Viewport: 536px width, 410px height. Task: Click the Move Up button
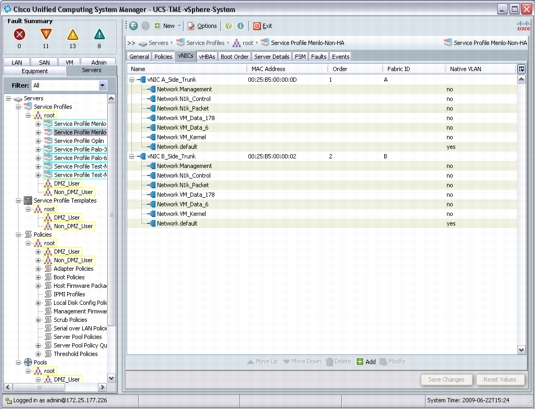262,361
